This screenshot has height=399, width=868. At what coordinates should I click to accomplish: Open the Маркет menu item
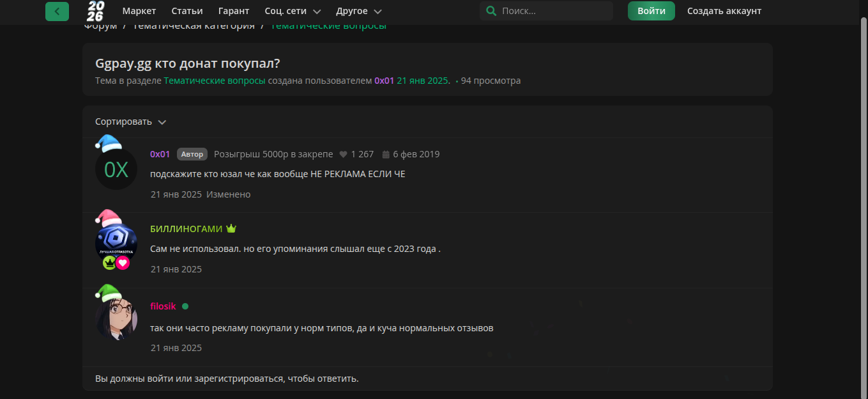coord(139,11)
